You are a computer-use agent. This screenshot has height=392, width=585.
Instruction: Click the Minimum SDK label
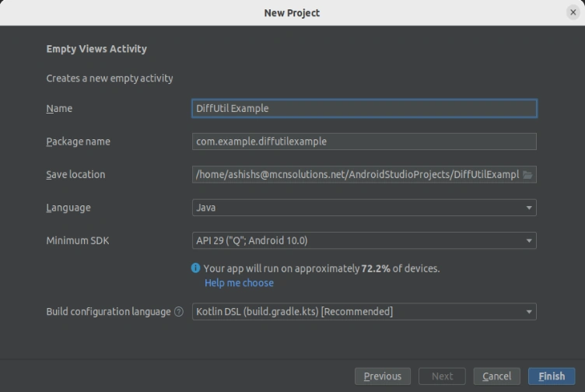pos(78,240)
